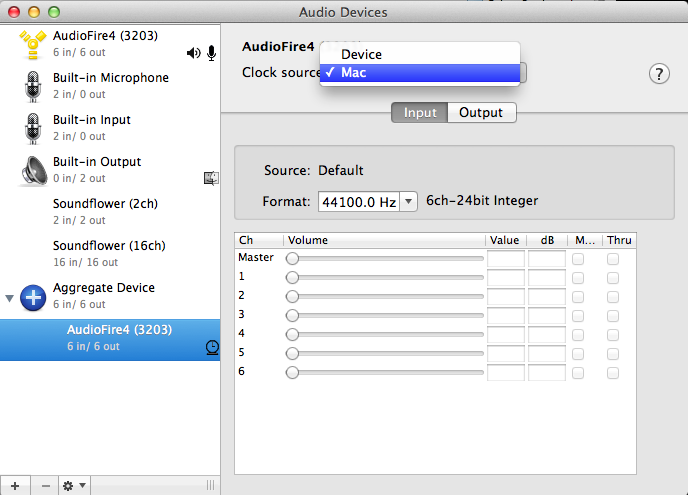The image size is (688, 495).
Task: Click the Thru column header
Action: tap(619, 240)
